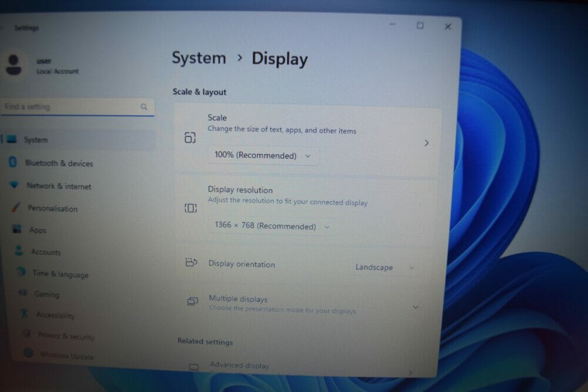This screenshot has width=588, height=392.
Task: Click the Advanced display monitor icon
Action: [x=194, y=367]
